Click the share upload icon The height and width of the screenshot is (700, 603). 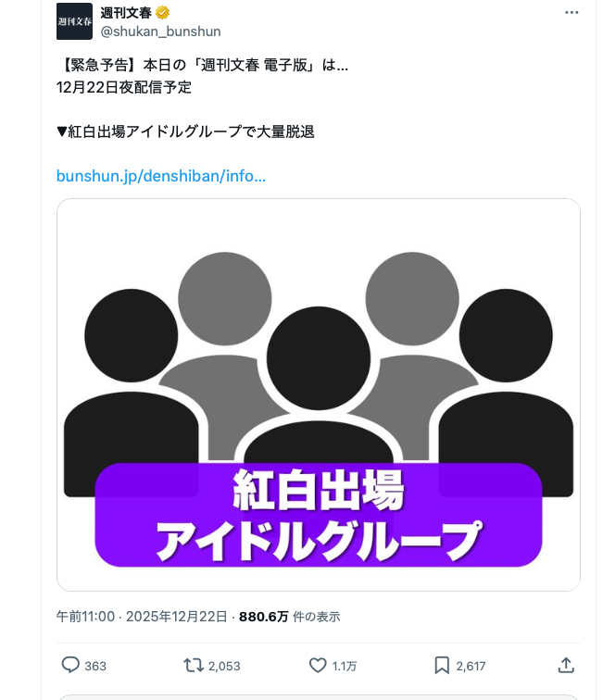click(x=566, y=665)
